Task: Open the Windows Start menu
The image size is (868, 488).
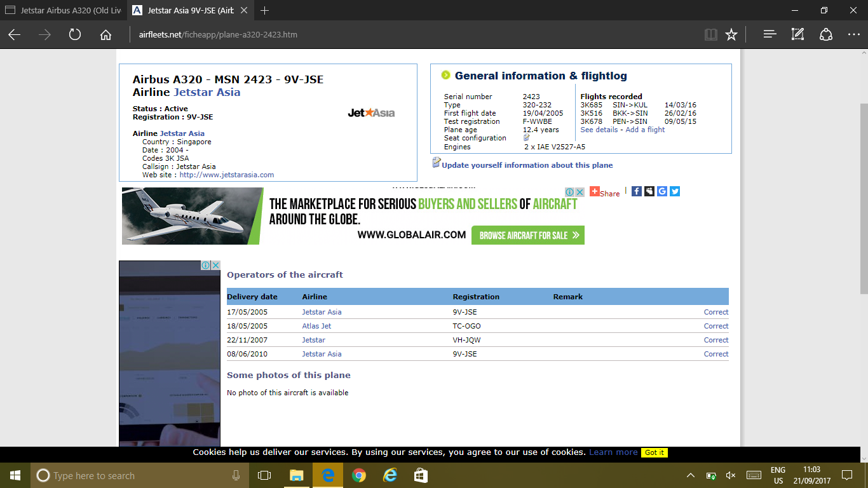Action: click(15, 475)
